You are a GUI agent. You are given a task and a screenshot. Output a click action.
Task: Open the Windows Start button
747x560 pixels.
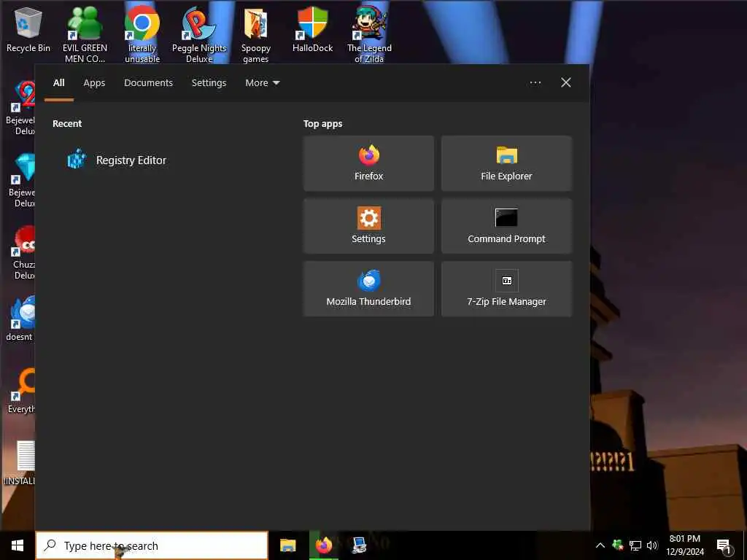pyautogui.click(x=18, y=545)
